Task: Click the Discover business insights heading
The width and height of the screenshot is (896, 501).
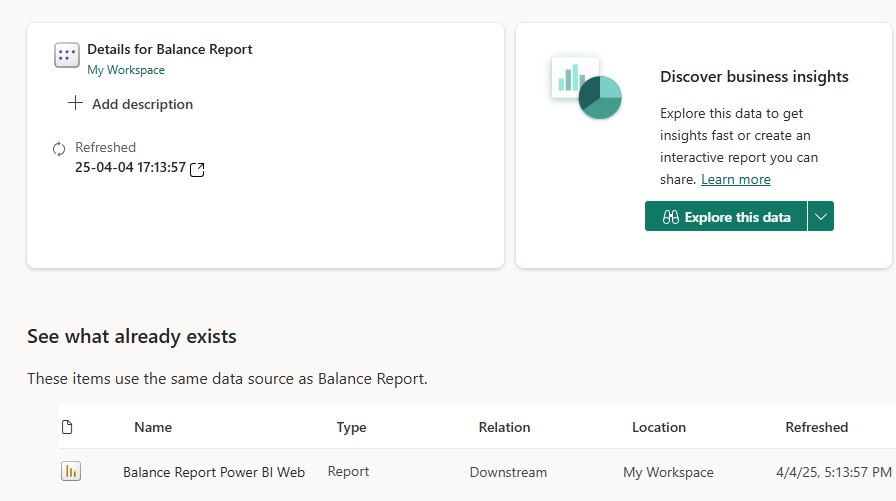Action: point(754,77)
